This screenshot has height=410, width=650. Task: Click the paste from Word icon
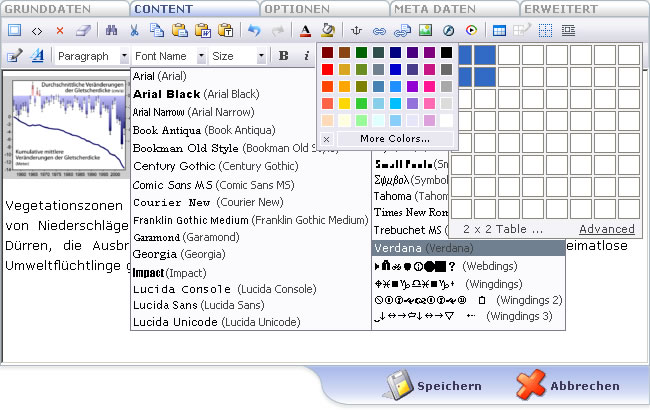point(203,30)
